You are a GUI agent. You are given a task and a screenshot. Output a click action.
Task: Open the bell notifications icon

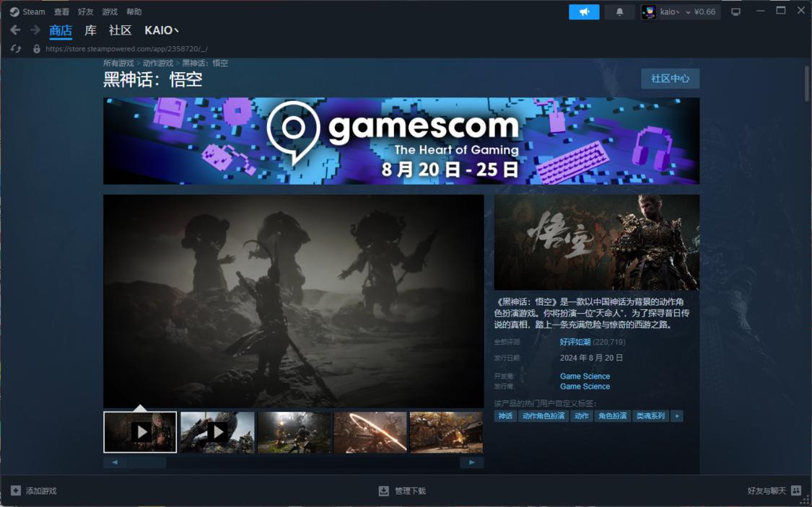619,12
